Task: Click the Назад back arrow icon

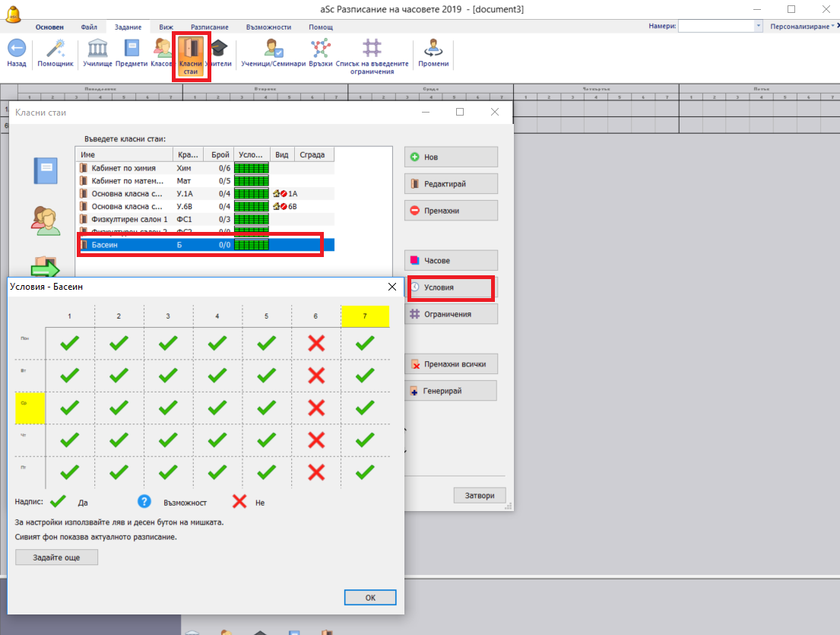Action: [x=16, y=49]
